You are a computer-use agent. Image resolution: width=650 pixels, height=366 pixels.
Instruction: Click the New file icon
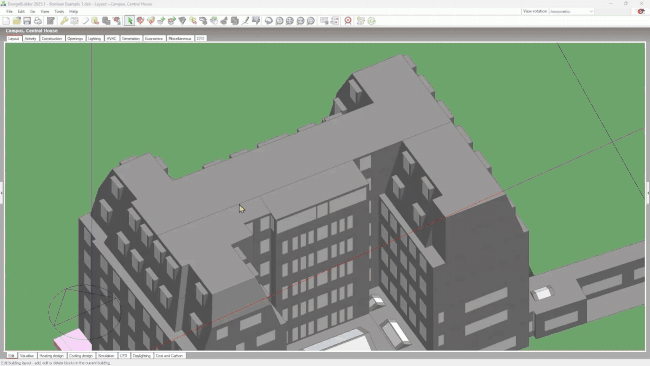click(6, 21)
